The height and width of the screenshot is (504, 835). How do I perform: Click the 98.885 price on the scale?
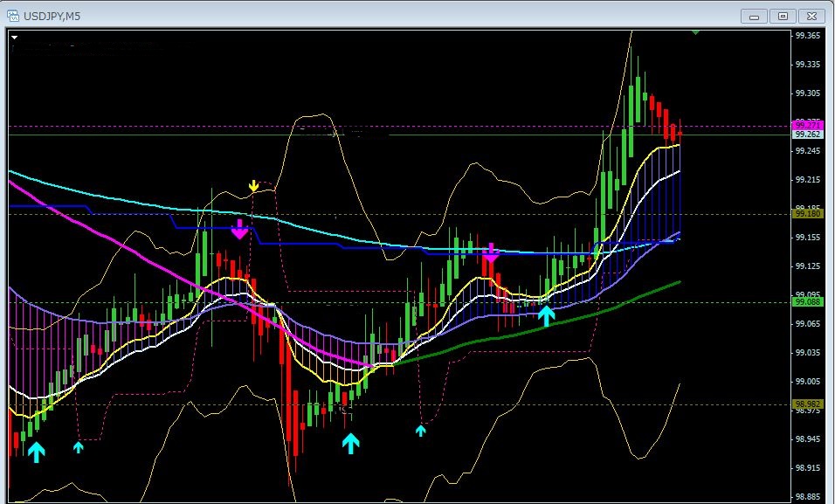[808, 496]
